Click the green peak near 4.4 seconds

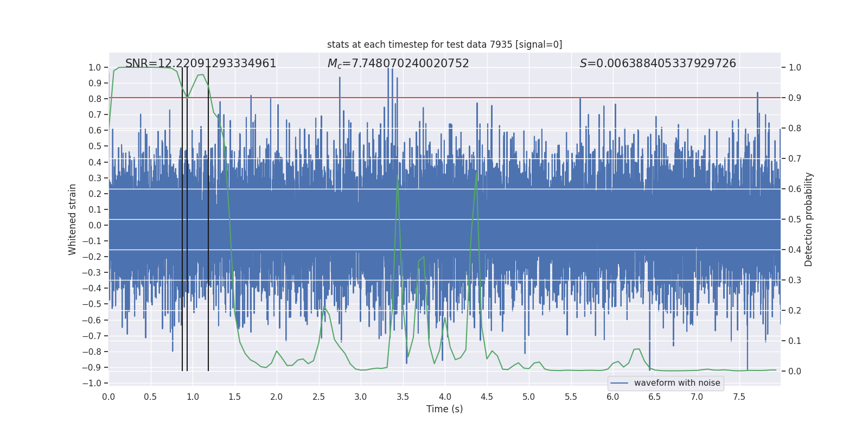point(476,173)
